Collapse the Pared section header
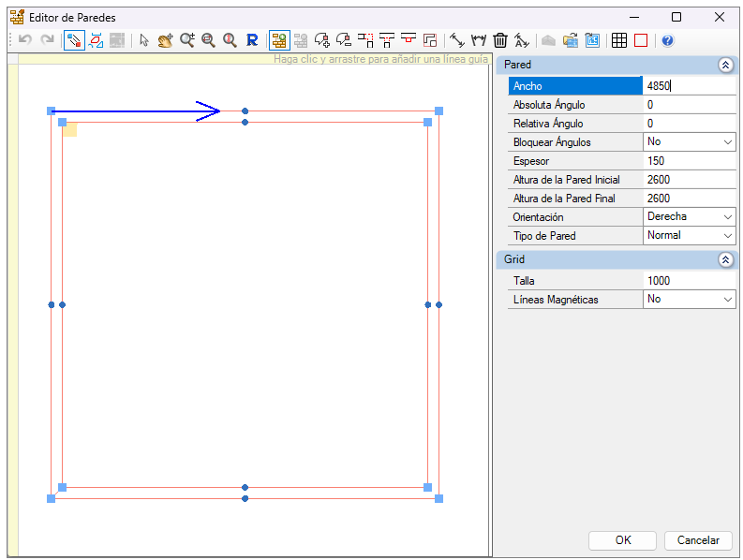 coord(725,65)
